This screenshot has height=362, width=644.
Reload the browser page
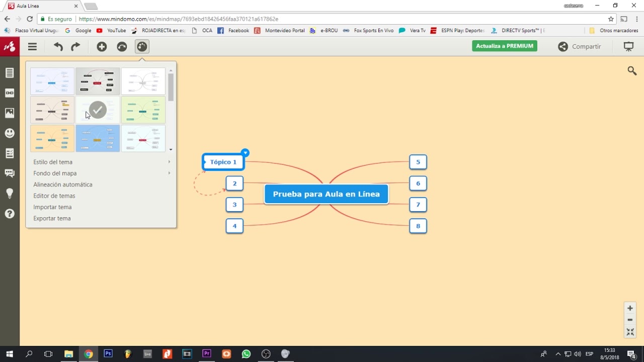tap(30, 19)
